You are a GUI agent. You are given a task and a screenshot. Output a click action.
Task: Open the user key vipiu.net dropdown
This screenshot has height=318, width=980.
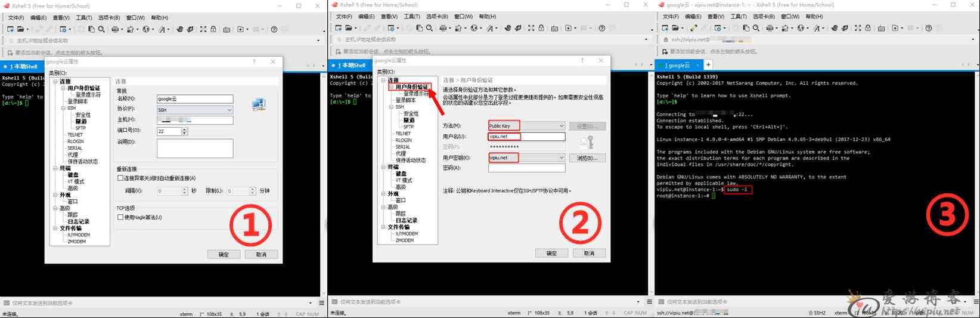561,158
